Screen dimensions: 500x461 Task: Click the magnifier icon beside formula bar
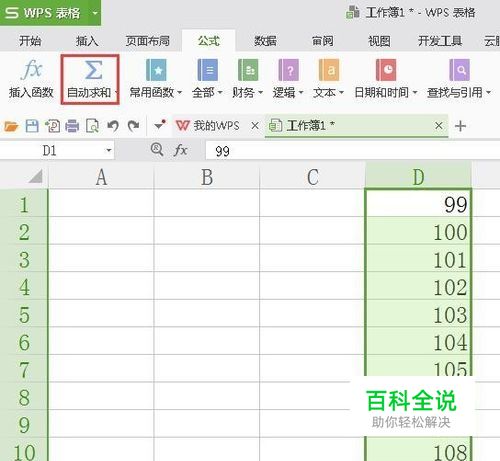[x=157, y=150]
